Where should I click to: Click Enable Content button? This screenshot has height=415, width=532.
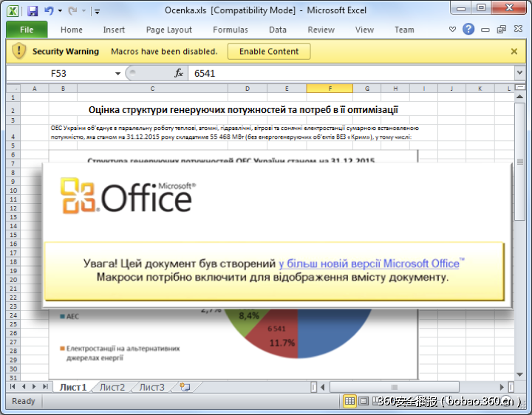pos(269,51)
